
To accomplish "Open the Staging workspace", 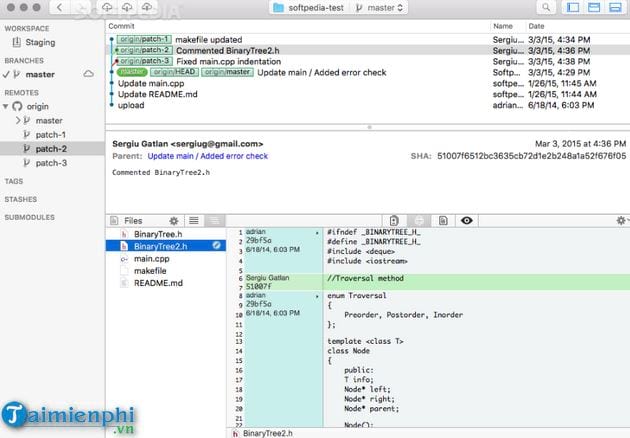I will click(40, 43).
